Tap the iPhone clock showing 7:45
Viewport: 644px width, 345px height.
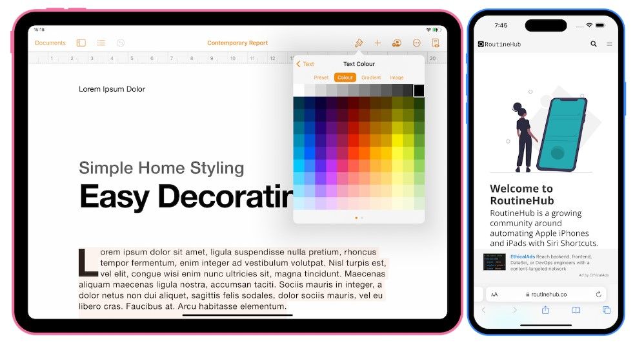pos(501,25)
